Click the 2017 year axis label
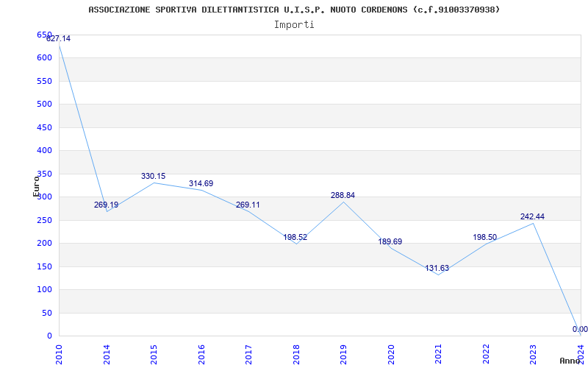The image size is (588, 368). [x=248, y=354]
